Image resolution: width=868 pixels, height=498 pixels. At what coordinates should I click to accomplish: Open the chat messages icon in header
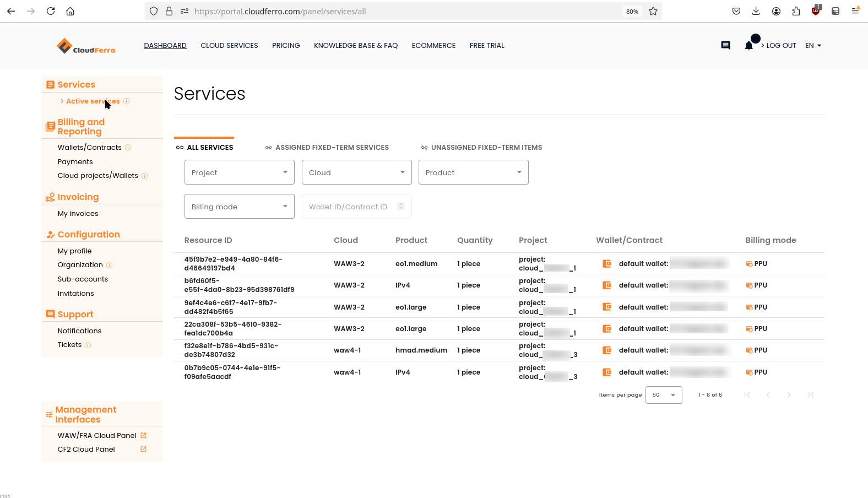point(725,46)
